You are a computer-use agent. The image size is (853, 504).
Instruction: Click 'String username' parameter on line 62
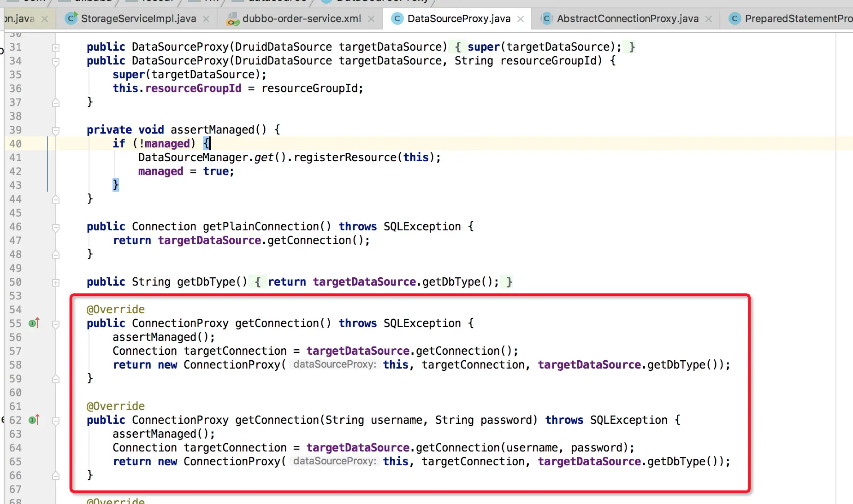pos(374,420)
